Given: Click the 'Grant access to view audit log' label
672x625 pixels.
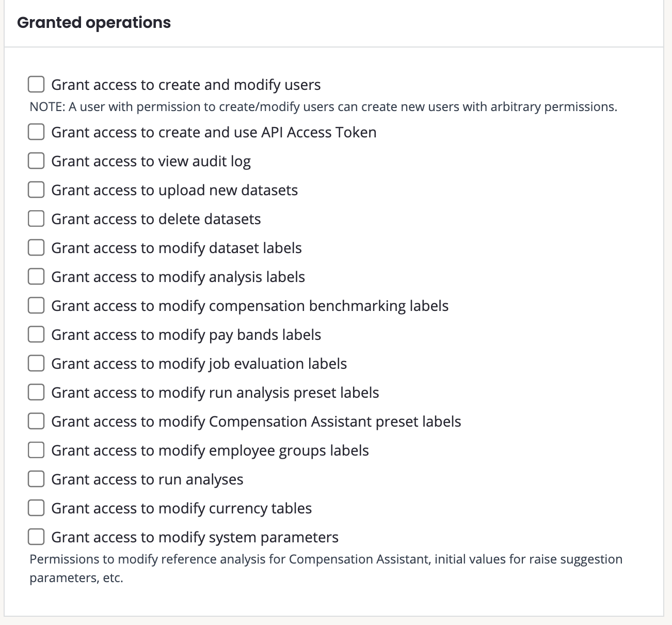Looking at the screenshot, I should click(x=151, y=161).
